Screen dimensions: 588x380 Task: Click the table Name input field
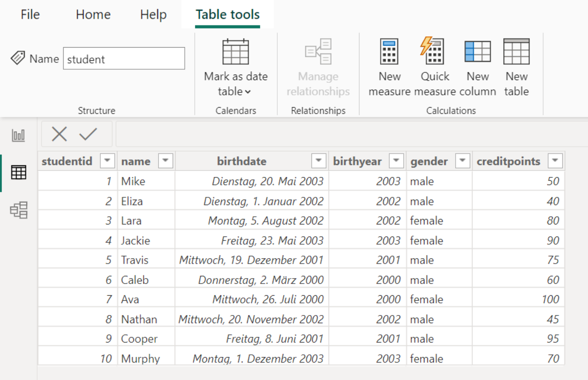[124, 59]
